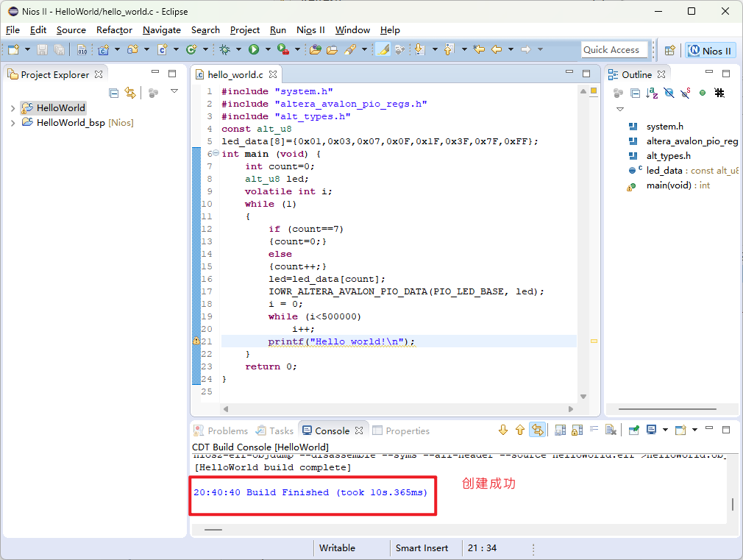
Task: Collapse All in the Outline toolbar
Action: pos(636,93)
